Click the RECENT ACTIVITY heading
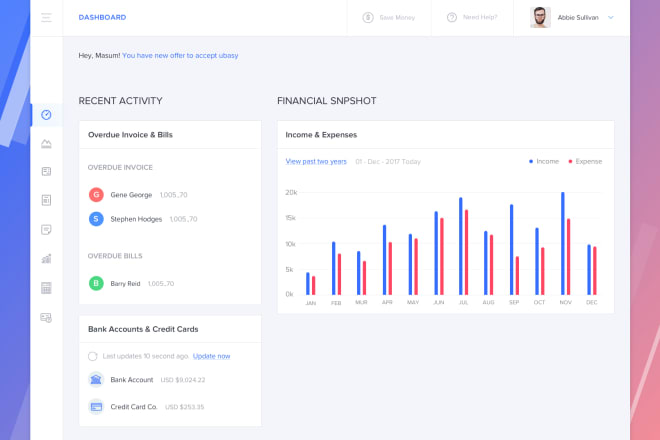Screen dimensions: 660x440 pyautogui.click(x=120, y=101)
